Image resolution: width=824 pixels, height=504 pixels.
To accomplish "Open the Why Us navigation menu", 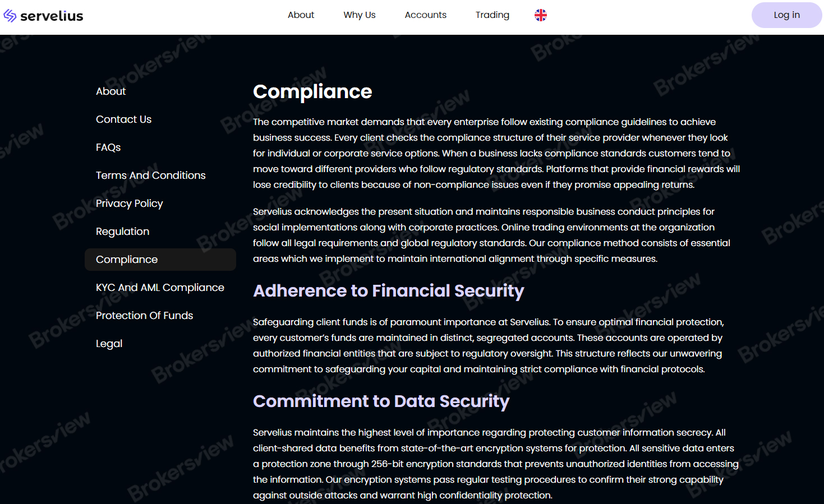I will click(359, 15).
